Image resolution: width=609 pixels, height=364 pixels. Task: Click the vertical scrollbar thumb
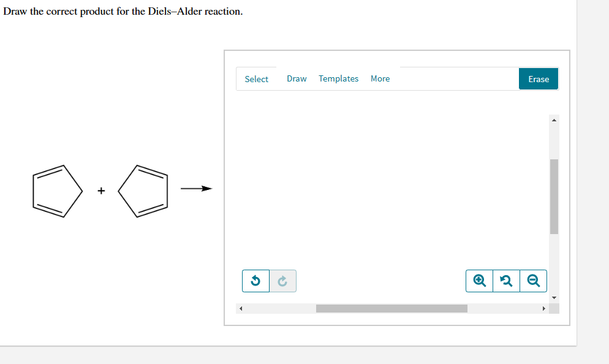[554, 197]
